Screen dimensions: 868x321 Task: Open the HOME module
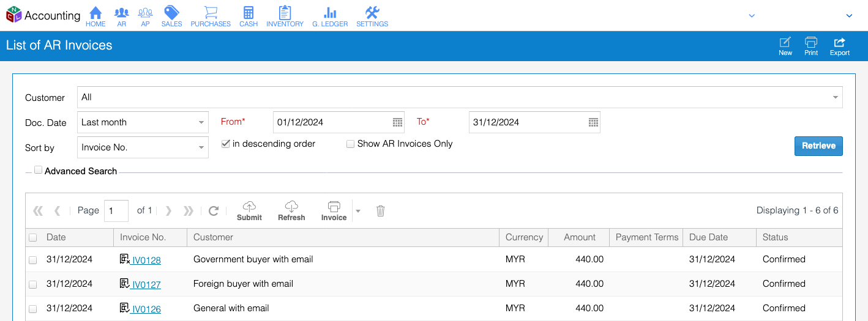click(x=95, y=17)
